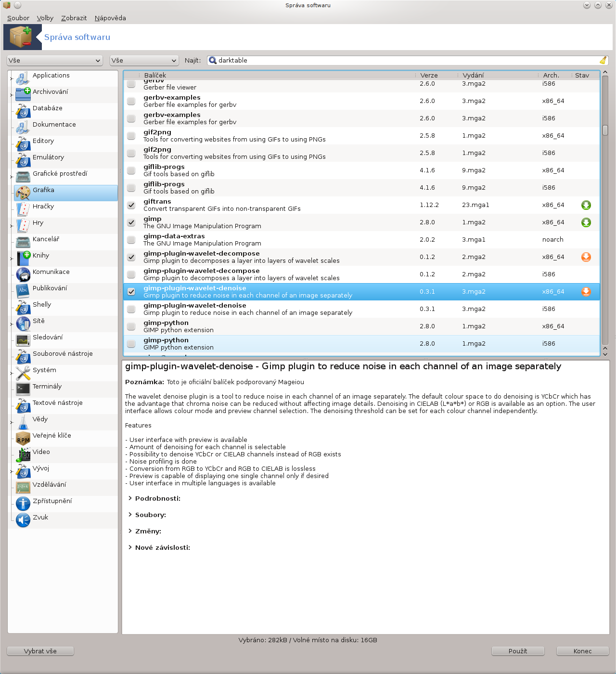Click the clear search broom icon
The width and height of the screenshot is (616, 674).
click(603, 60)
